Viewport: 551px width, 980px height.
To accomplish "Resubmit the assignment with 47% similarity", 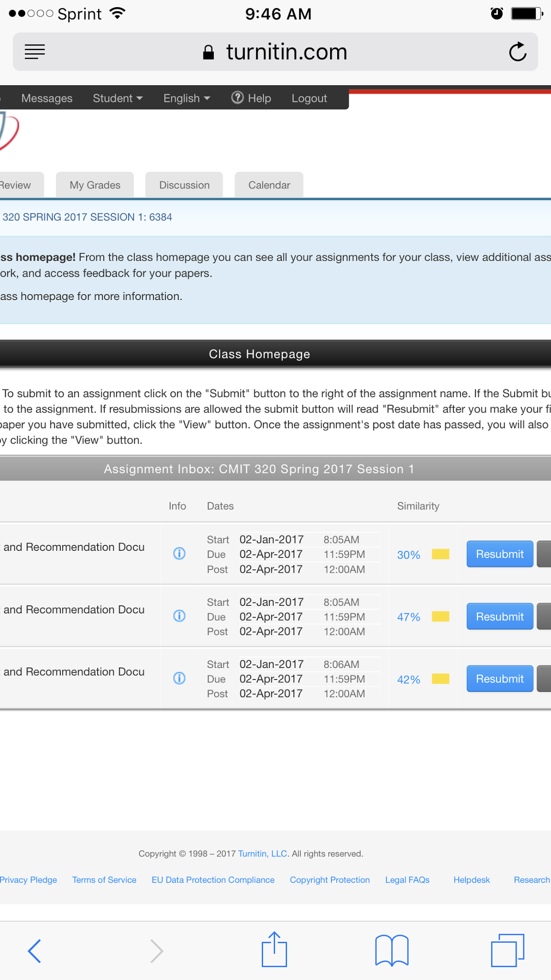I will (500, 616).
